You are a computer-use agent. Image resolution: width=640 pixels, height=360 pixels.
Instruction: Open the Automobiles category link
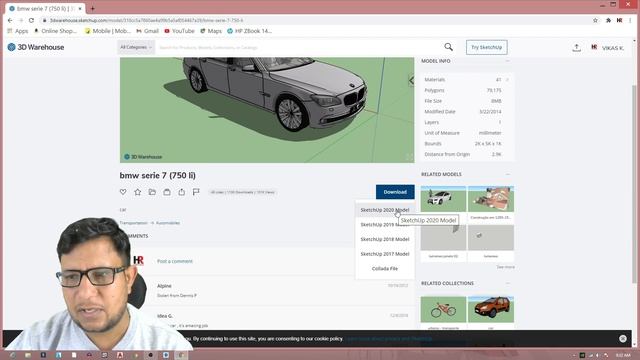point(168,223)
